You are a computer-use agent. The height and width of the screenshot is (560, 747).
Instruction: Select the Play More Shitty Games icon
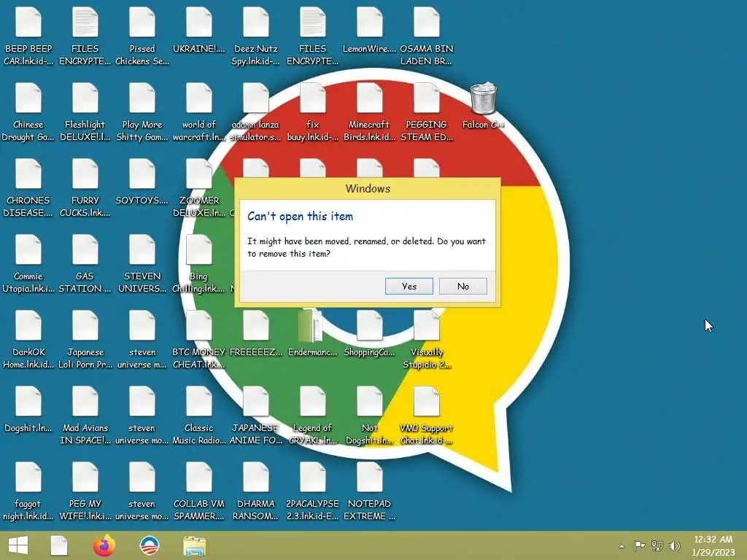142,112
